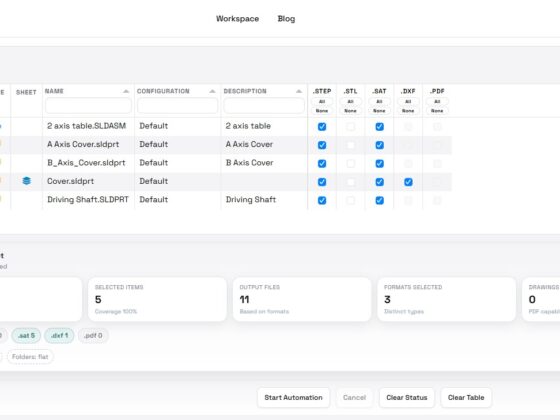Check .STL for 2 axis table.SLDASM
The width and height of the screenshot is (560, 420).
click(x=351, y=126)
